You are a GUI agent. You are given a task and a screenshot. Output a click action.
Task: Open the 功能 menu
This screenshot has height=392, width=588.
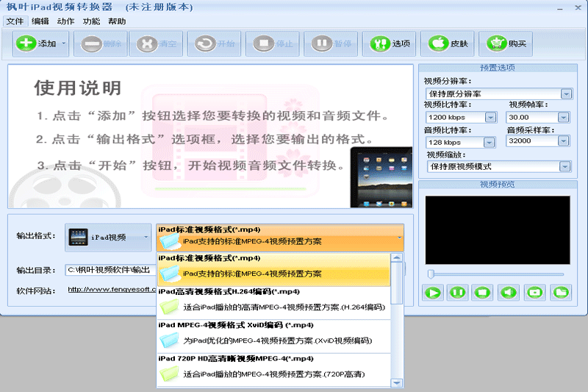[91, 21]
